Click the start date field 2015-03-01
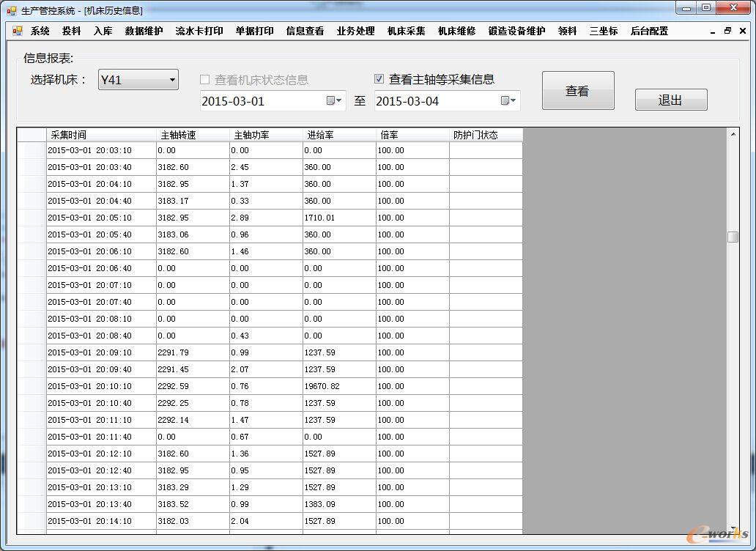The height and width of the screenshot is (551, 756). [x=273, y=101]
